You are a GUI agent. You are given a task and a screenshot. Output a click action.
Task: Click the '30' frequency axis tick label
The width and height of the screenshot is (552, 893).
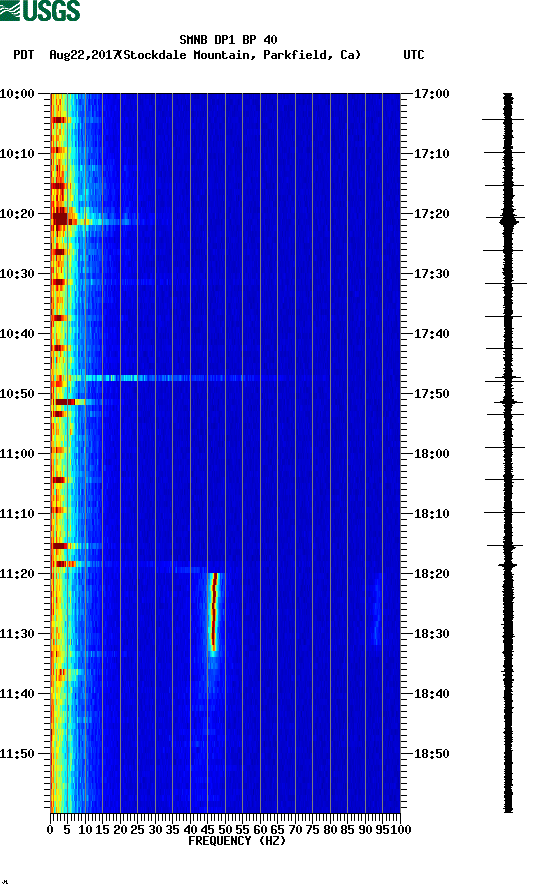coord(155,830)
